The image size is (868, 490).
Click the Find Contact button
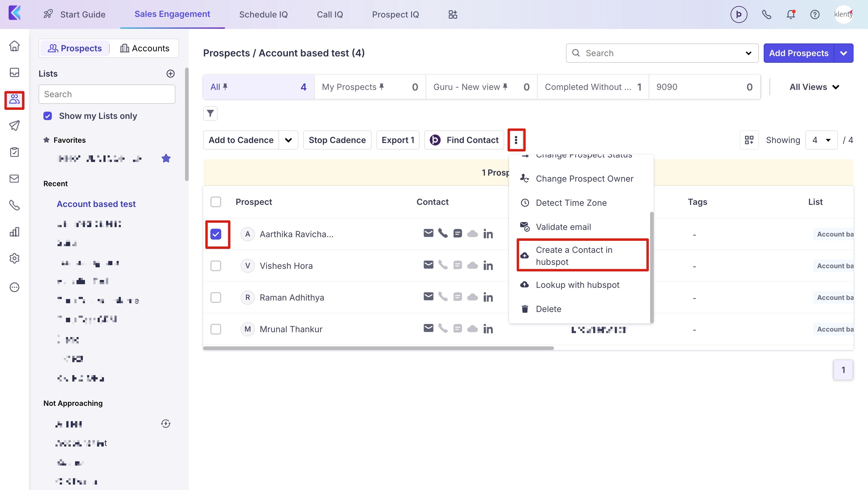point(464,140)
